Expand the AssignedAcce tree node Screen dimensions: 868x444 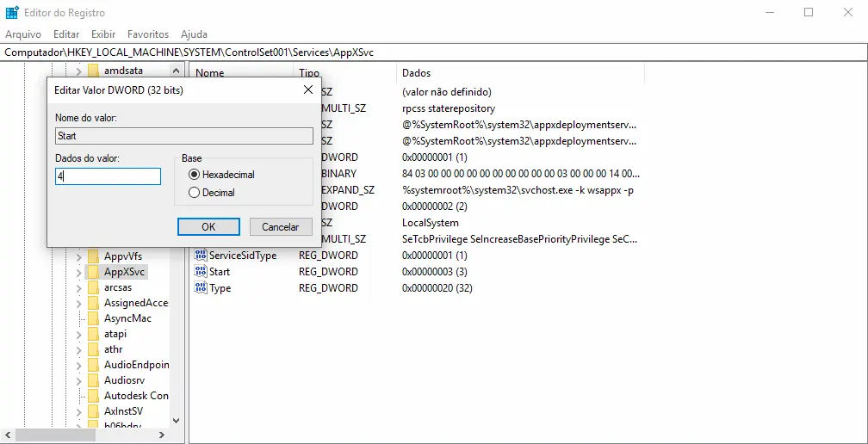(78, 303)
